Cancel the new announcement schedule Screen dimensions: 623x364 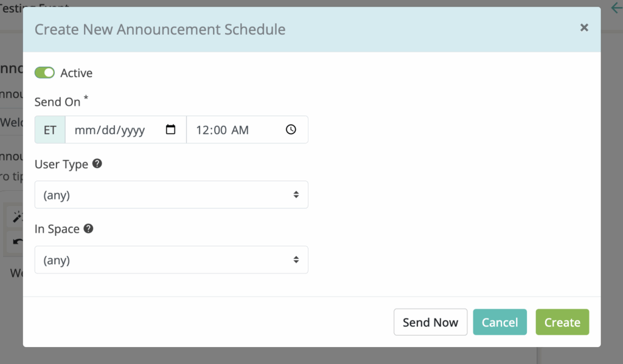coord(499,322)
